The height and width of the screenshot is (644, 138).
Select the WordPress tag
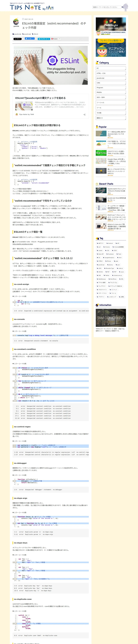pyautogui.click(x=113, y=279)
